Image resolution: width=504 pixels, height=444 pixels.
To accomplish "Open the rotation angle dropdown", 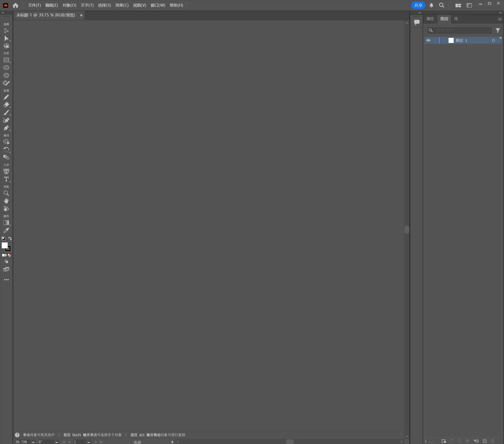I will click(57, 442).
